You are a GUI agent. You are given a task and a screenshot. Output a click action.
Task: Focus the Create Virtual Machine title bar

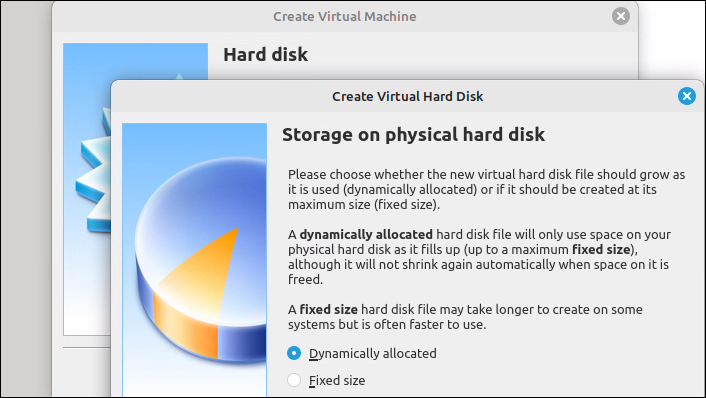coord(345,16)
